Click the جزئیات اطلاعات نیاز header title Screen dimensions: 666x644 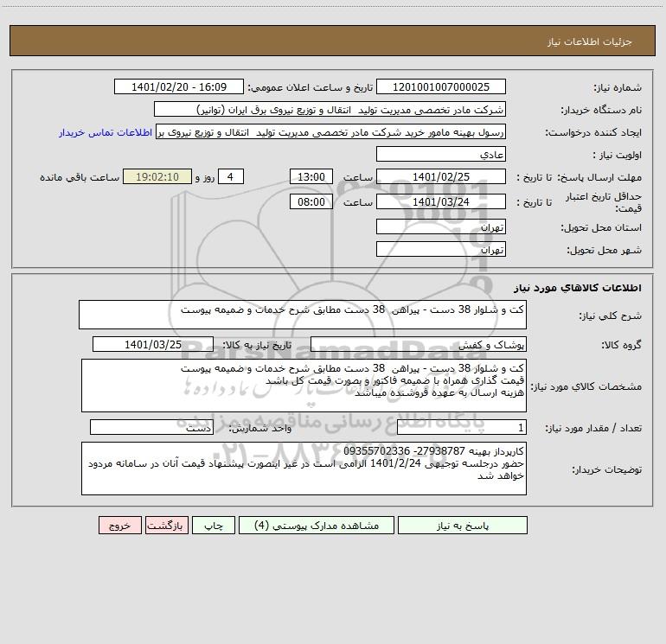point(590,41)
